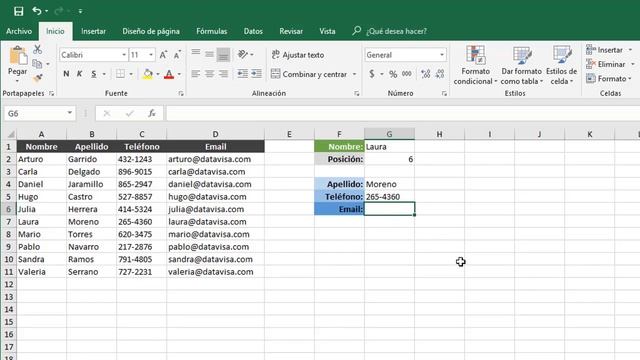The width and height of the screenshot is (640, 360).
Task: Switch to the Insertar ribbon tab
Action: click(93, 31)
